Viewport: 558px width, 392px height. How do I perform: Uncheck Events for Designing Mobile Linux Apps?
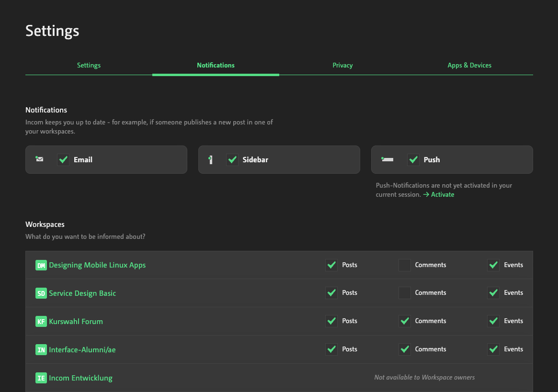pos(493,265)
